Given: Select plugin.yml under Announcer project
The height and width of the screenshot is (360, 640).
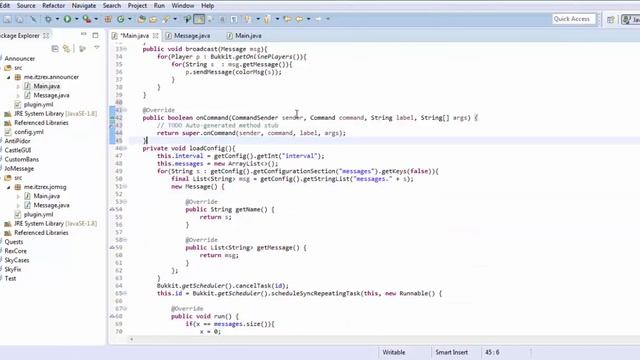Looking at the screenshot, I should point(38,104).
